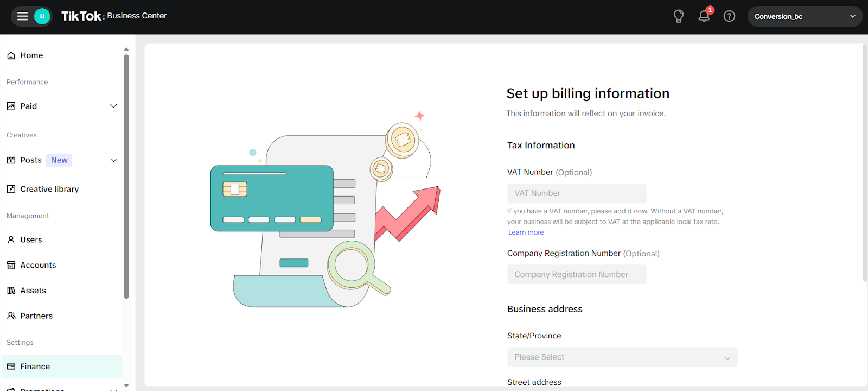
Task: Click the TikTok Business Center logo
Action: pos(114,16)
